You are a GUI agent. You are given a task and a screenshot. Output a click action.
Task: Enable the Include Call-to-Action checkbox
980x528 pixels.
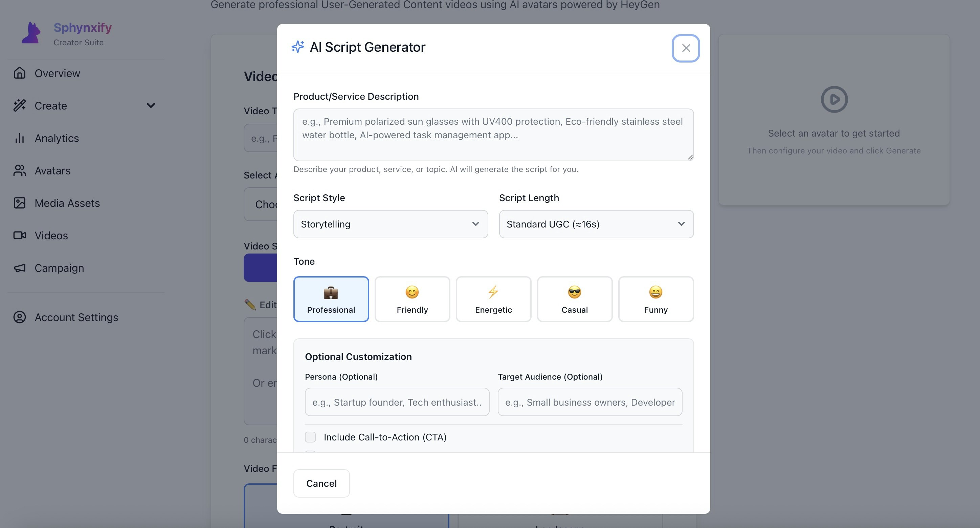coord(310,437)
